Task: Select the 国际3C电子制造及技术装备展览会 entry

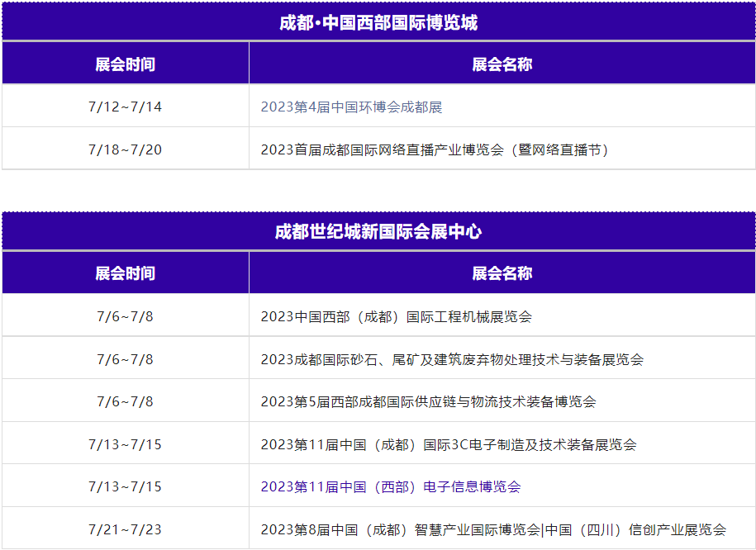Action: [448, 444]
